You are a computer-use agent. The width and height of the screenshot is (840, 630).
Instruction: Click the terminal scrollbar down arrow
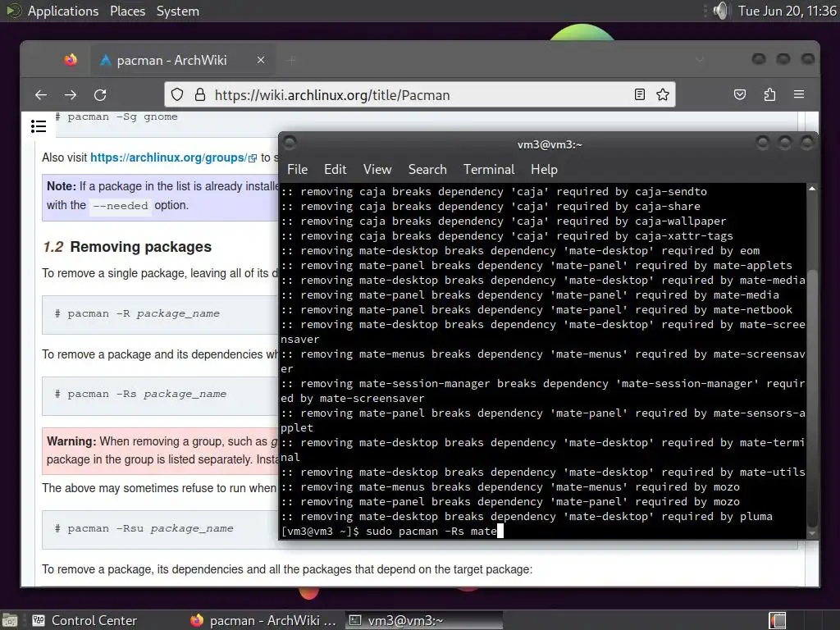pos(812,533)
